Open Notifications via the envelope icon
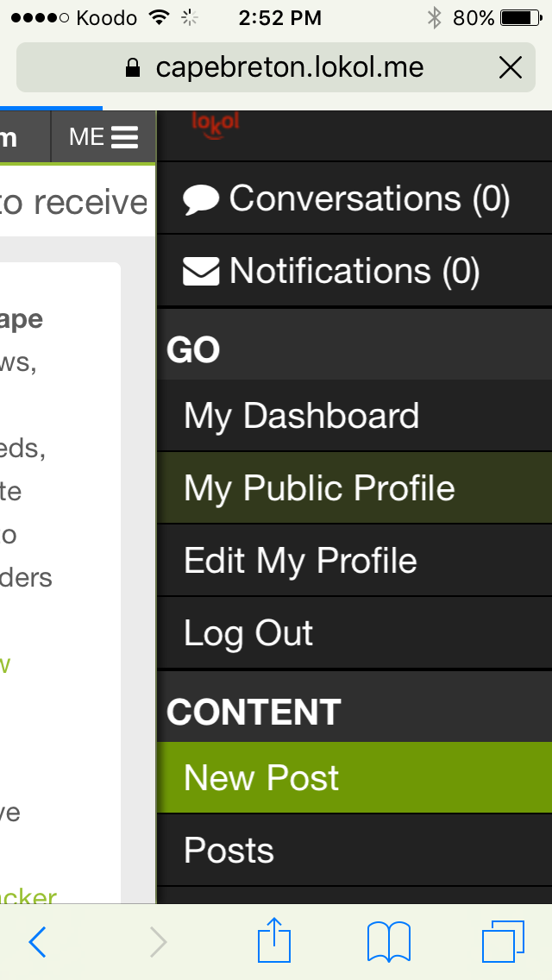Screen dimensions: 552x980 (x=201, y=272)
